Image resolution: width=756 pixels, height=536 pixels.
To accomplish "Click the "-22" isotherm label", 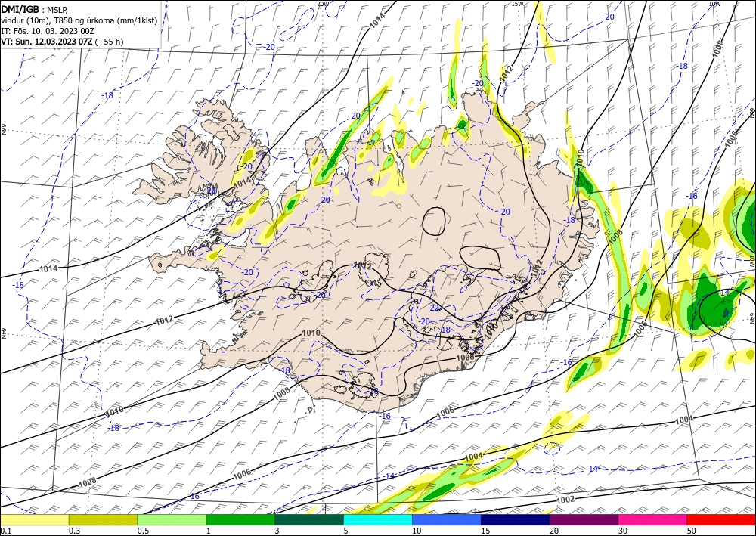I will pos(435,308).
